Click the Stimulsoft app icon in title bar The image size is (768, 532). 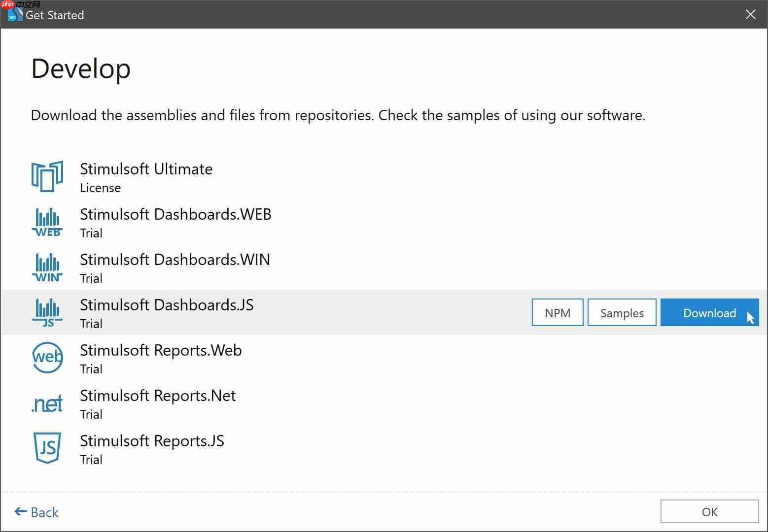(14, 15)
